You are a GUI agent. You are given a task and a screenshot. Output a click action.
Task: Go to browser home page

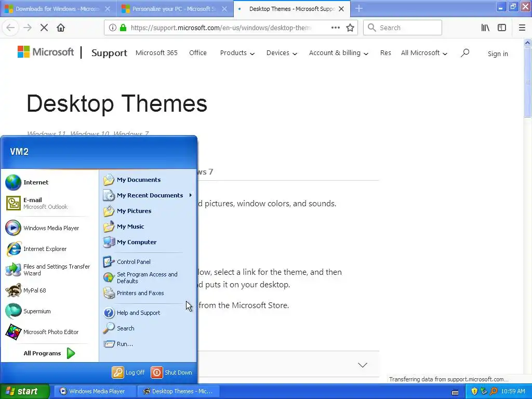pyautogui.click(x=61, y=28)
